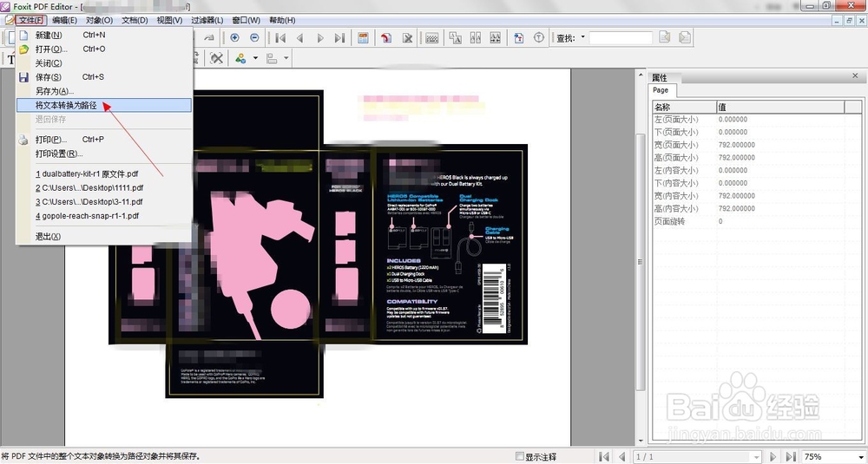Open the 窗口(W) menu
Screen dimensions: 868x464
pos(247,21)
